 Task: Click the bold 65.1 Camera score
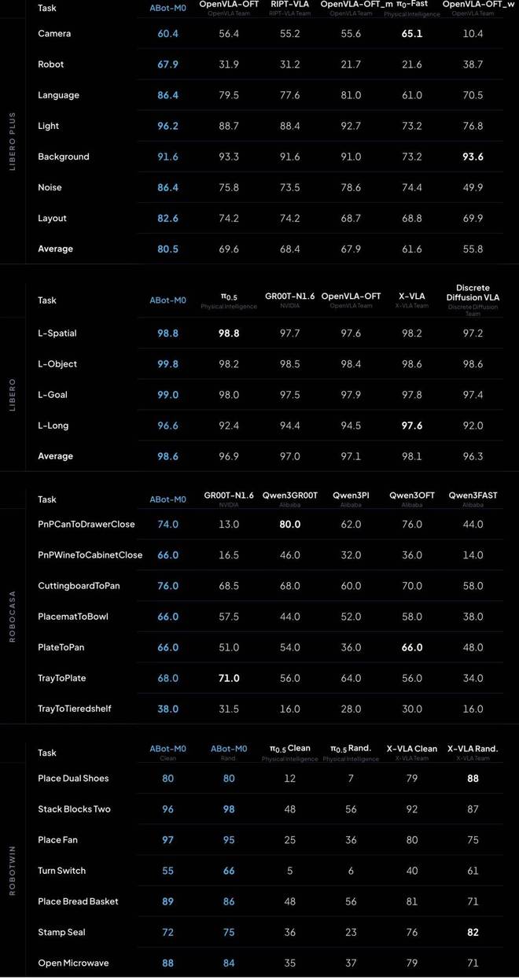411,34
